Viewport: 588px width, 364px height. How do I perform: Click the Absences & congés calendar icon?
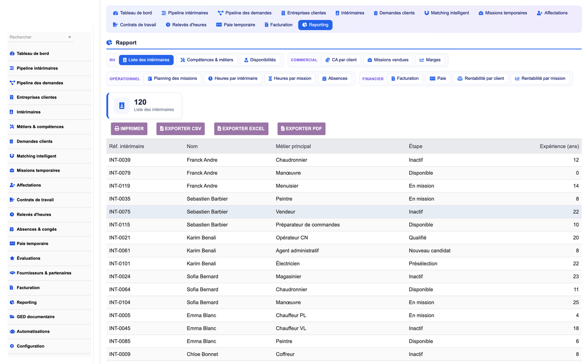pyautogui.click(x=12, y=229)
